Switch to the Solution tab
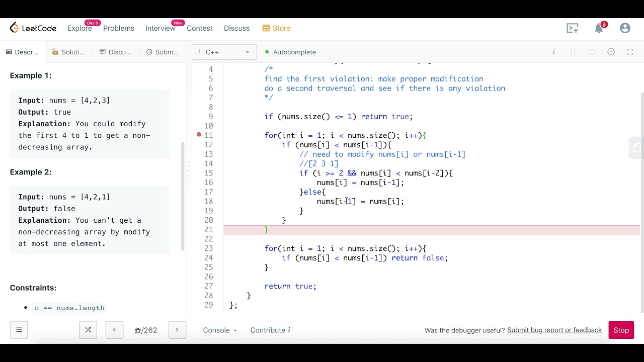 coord(68,52)
